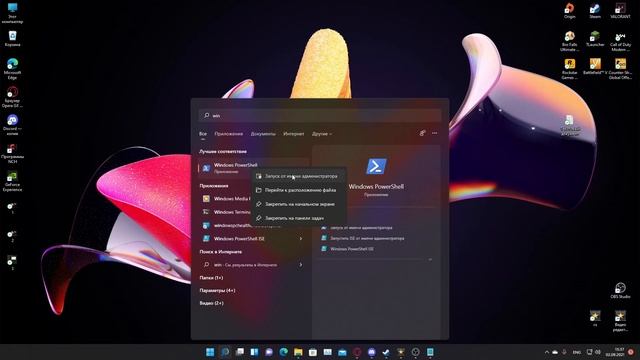Image resolution: width=640 pixels, height=360 pixels.
Task: Click the Start button on the taskbar
Action: pyautogui.click(x=210, y=352)
